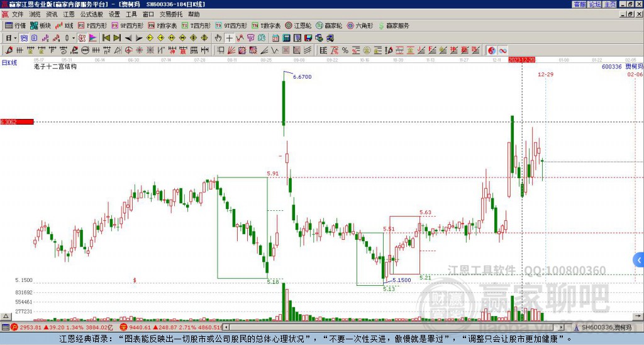
Task: Click the red floppy save icon
Action: [308, 38]
